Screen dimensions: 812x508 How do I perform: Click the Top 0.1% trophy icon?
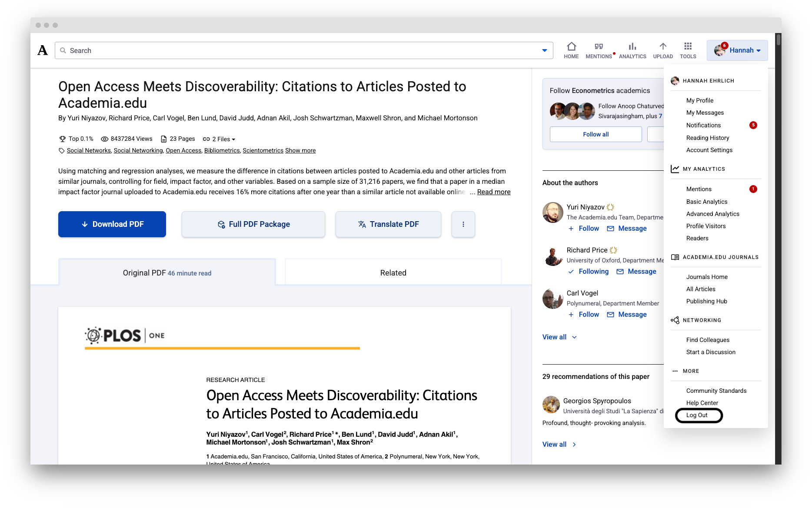point(63,139)
